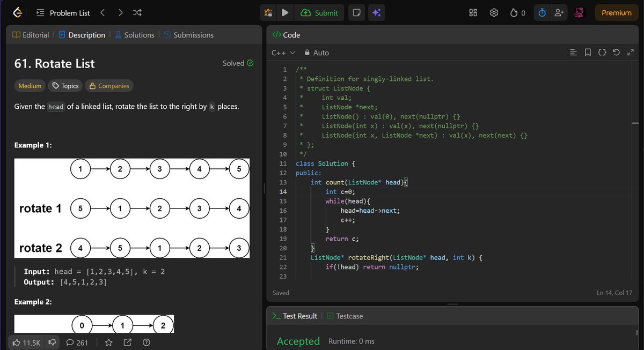Click the '61. Rotate List' title
Image resolution: width=644 pixels, height=350 pixels.
pos(54,64)
